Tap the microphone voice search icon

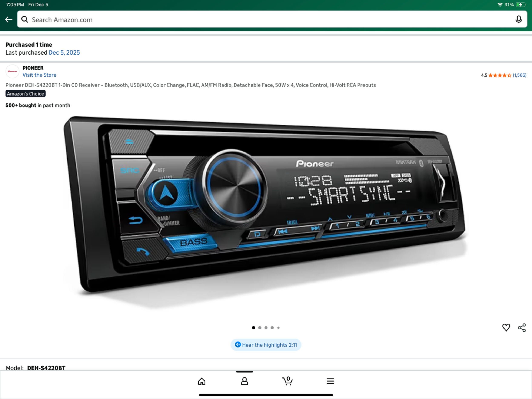coord(519,20)
